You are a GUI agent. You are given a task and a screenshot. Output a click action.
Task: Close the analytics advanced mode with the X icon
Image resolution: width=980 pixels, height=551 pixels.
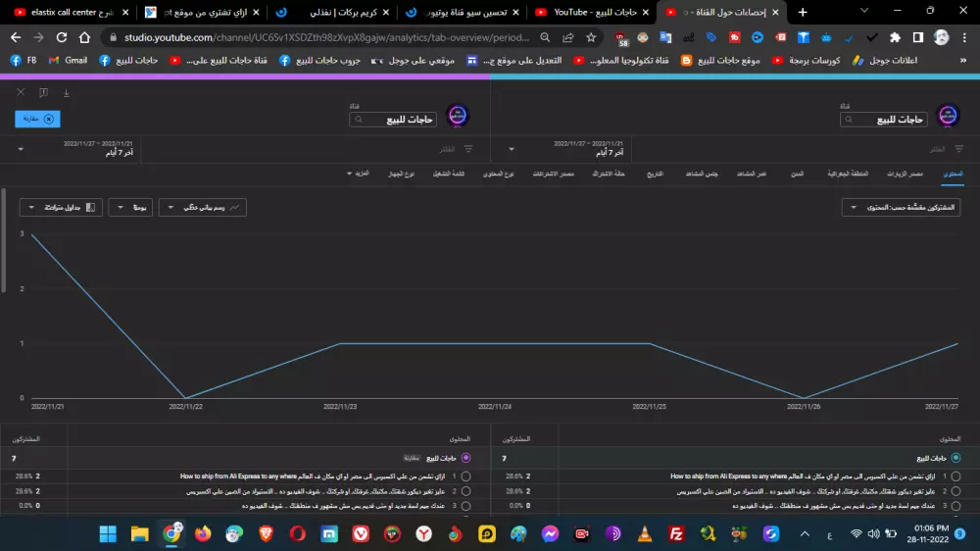(21, 92)
